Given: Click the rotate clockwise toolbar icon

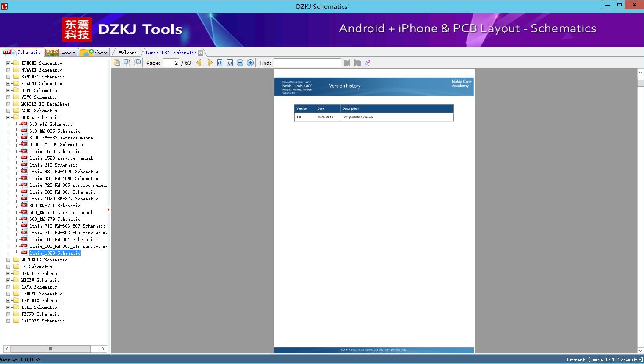Looking at the screenshot, I should tap(137, 63).
